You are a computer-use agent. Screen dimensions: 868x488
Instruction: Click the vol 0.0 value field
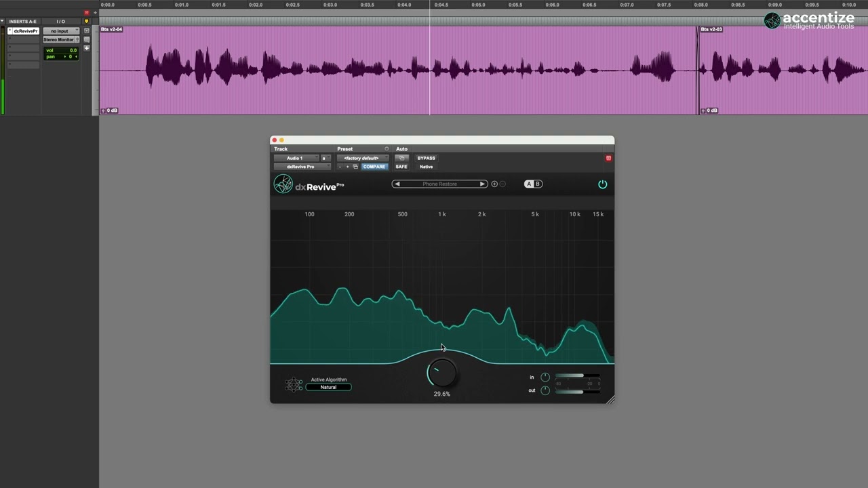point(61,50)
